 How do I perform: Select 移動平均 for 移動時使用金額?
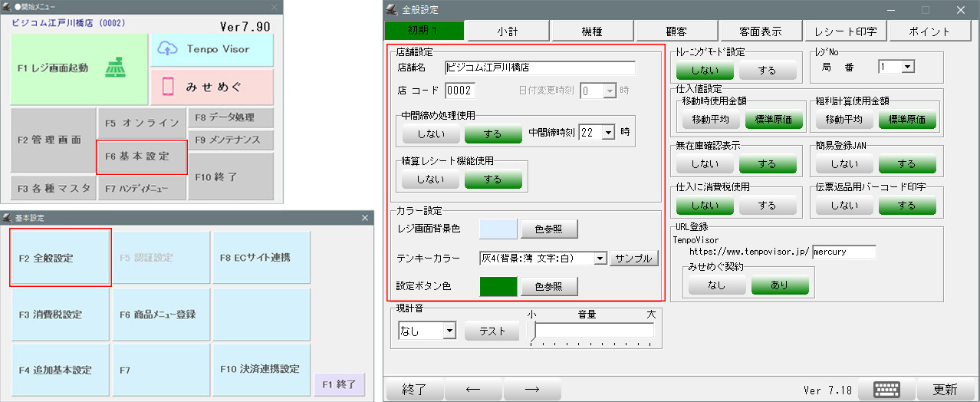point(710,119)
